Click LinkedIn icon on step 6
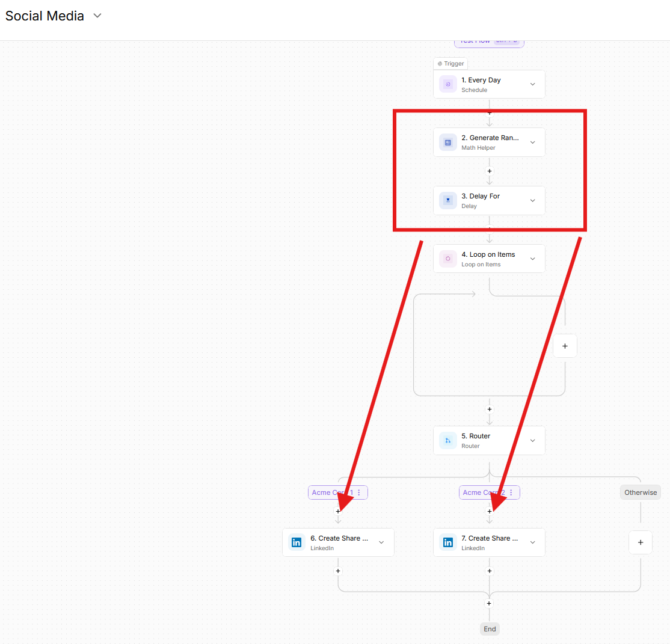 [x=297, y=542]
